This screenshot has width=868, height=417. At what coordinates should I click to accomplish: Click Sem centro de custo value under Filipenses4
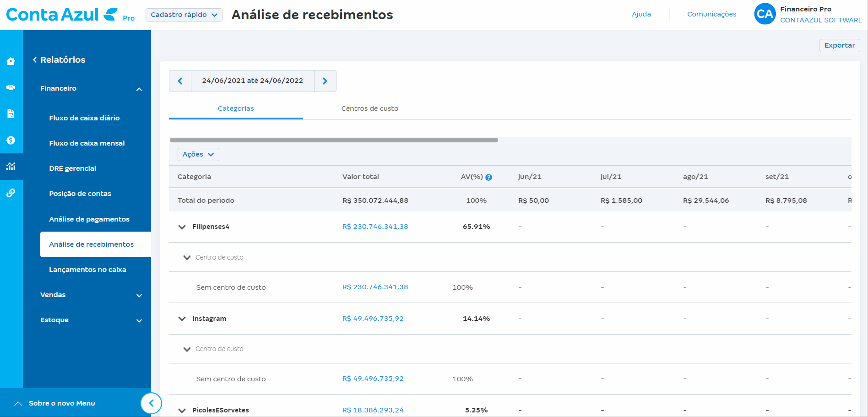(375, 287)
